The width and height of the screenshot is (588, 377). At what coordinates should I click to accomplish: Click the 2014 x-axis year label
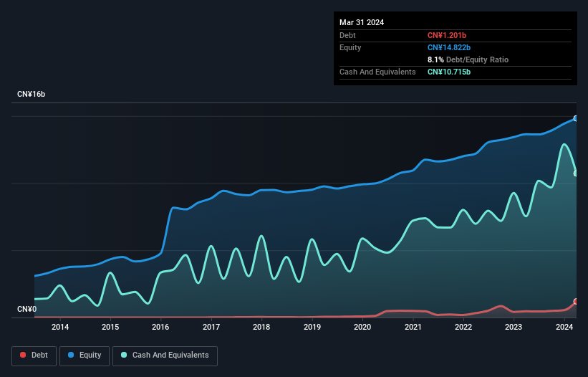tap(60, 328)
